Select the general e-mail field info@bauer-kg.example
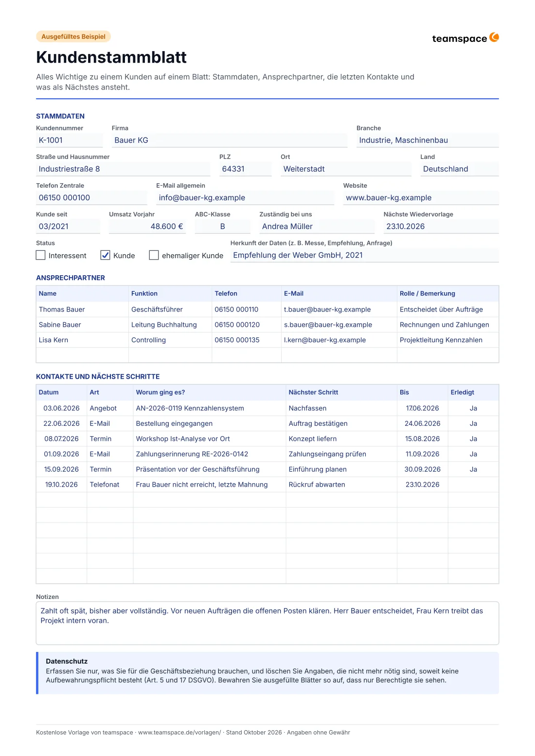Screen dimensions: 535x756 coord(245,197)
